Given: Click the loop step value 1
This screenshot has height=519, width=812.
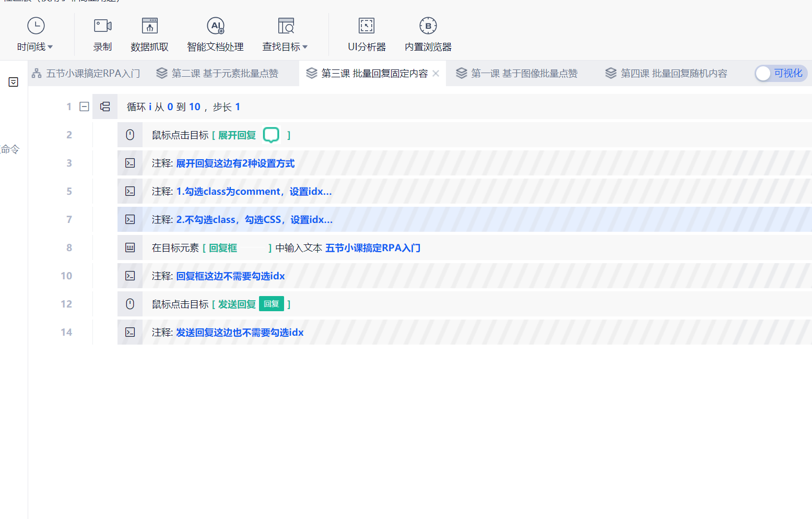Looking at the screenshot, I should tap(238, 107).
